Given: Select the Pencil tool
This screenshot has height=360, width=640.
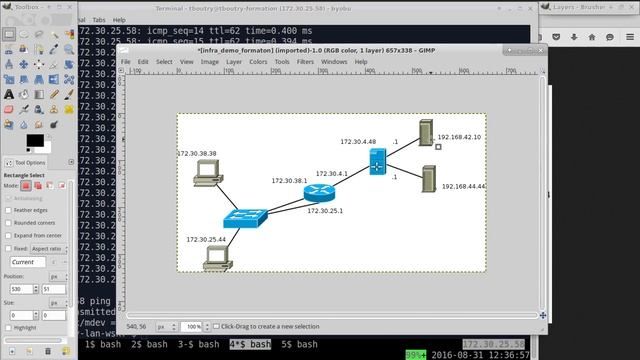Looking at the screenshot, I should [x=54, y=95].
